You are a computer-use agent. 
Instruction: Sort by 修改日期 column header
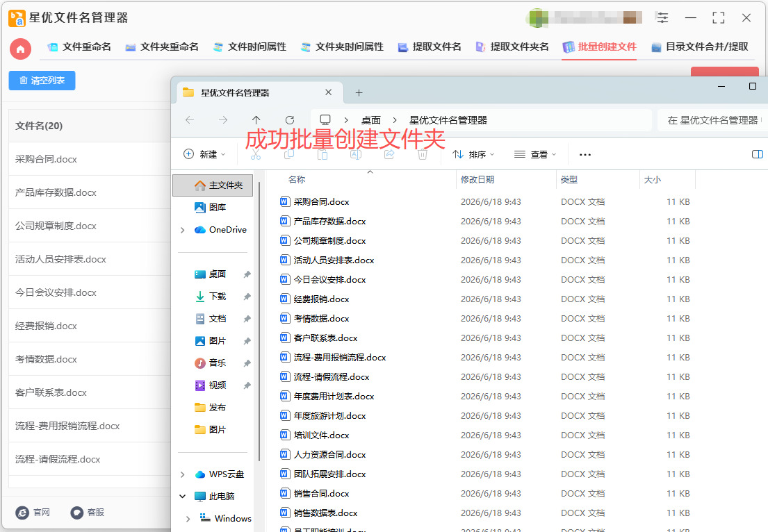[x=477, y=180]
